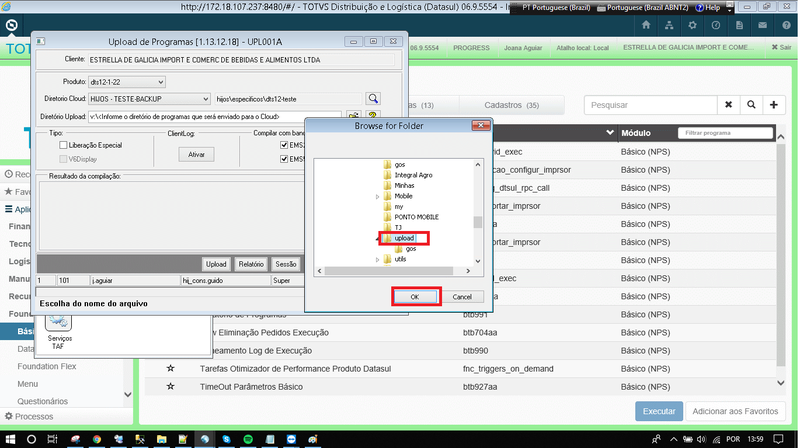Viewport: 800px width, 448px height.
Task: Focus the Pesquisar search field
Action: click(x=651, y=105)
